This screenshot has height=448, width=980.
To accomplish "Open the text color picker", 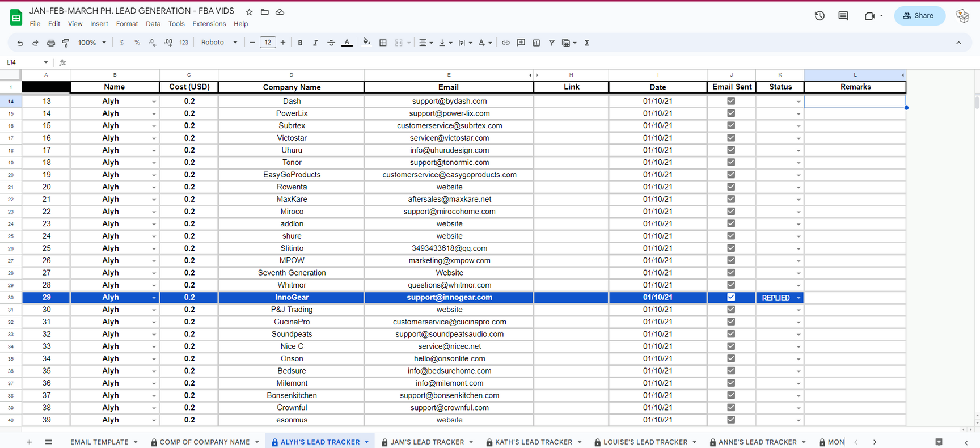I will point(347,43).
